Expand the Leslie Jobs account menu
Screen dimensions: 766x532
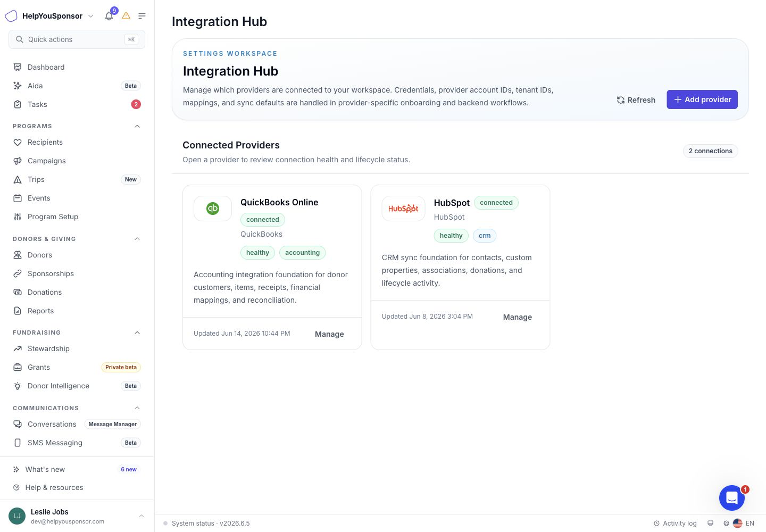(141, 516)
